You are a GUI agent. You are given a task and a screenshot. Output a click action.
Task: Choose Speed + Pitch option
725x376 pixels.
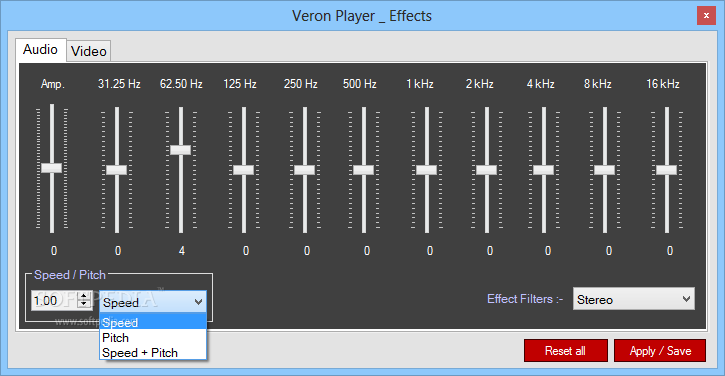153,352
